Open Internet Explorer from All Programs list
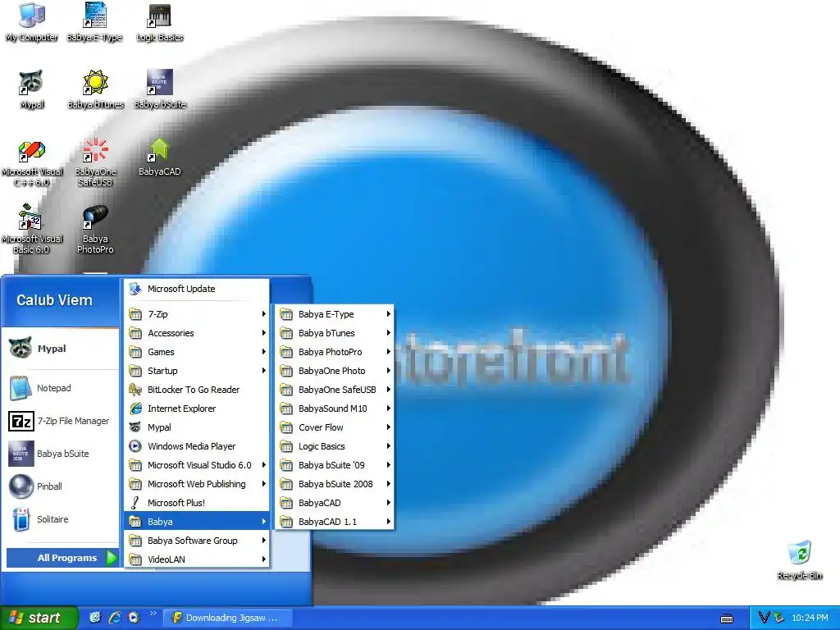 197,409
